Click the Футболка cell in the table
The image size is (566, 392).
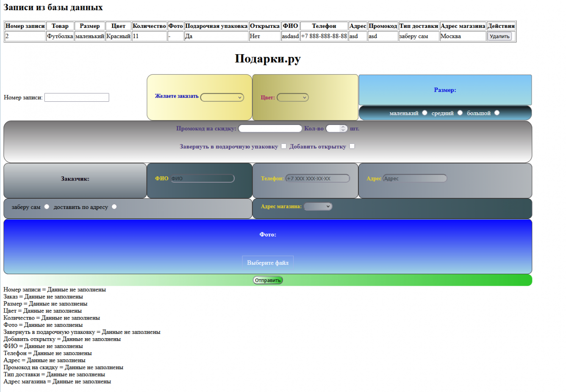(60, 36)
